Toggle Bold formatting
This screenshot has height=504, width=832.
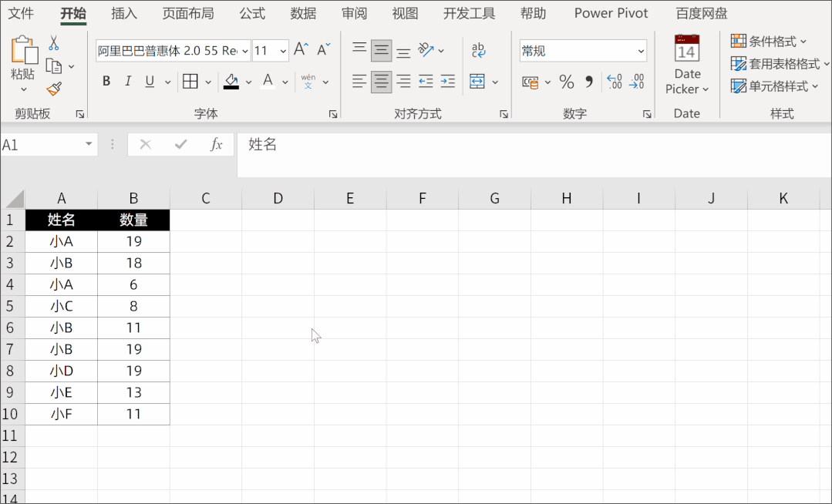point(106,82)
